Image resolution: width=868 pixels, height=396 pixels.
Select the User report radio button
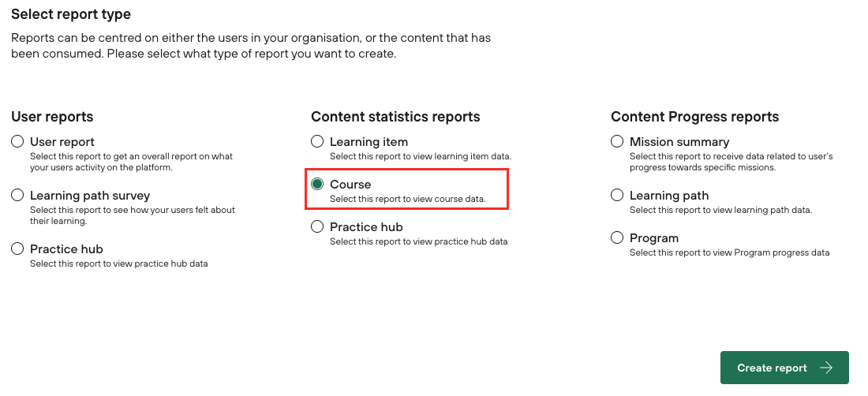pyautogui.click(x=17, y=142)
